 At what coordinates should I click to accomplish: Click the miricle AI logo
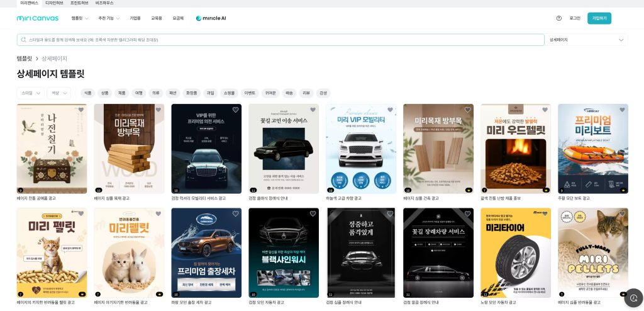coord(211,18)
